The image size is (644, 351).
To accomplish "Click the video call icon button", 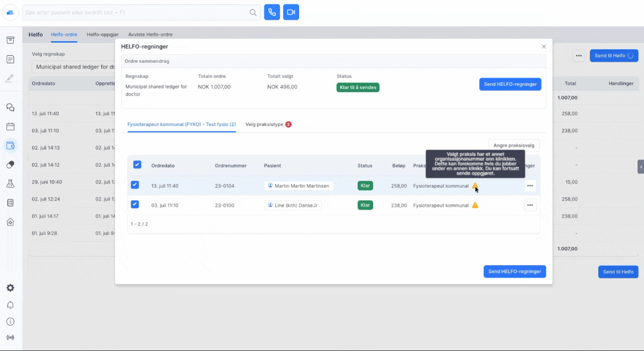I will pos(291,12).
